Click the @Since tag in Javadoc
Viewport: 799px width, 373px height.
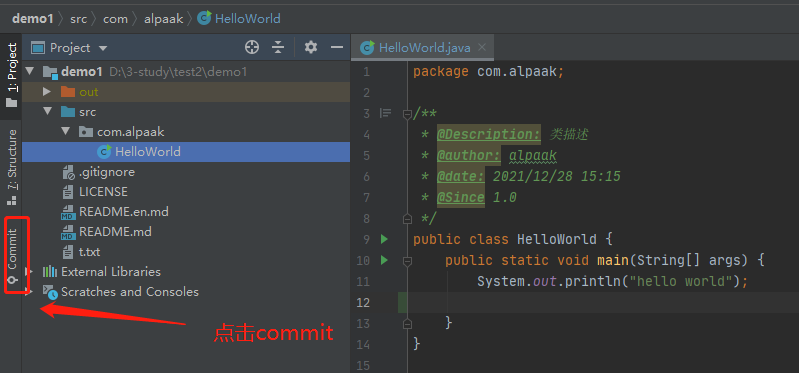(x=460, y=197)
